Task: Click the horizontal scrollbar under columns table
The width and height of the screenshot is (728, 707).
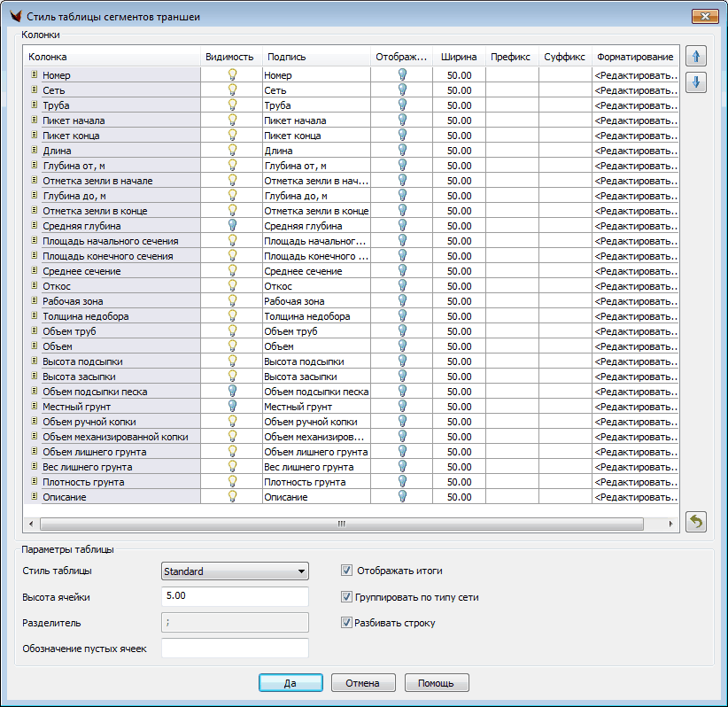Action: point(342,524)
